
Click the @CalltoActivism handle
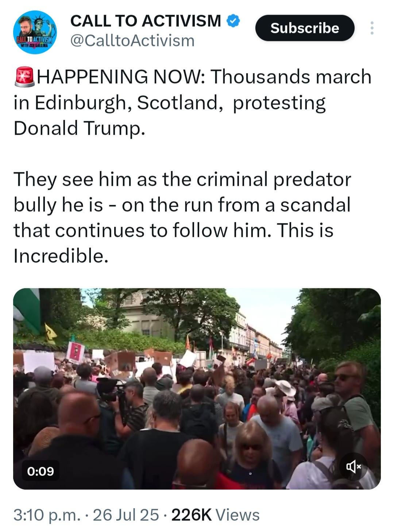[132, 41]
